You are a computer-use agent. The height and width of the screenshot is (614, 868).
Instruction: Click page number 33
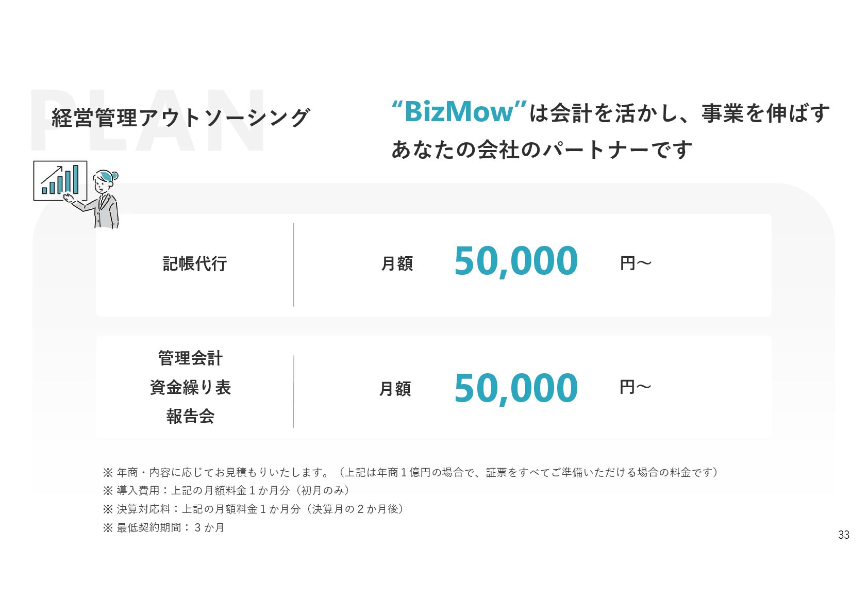tap(843, 535)
